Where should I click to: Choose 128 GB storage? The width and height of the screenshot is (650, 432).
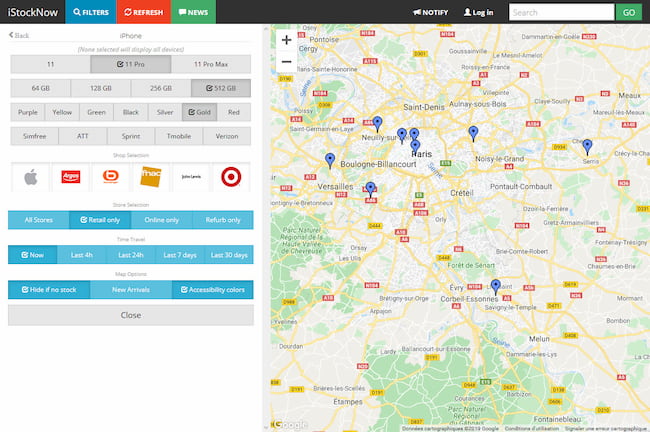101,88
